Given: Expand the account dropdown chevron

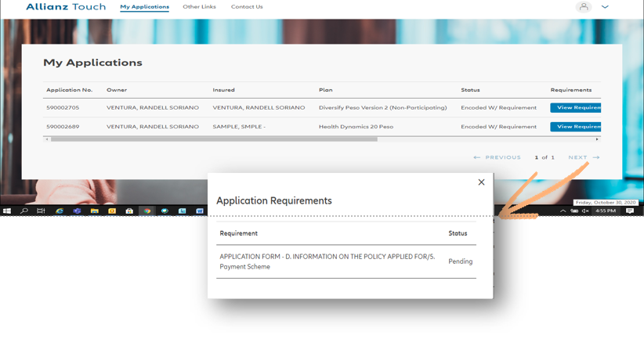Looking at the screenshot, I should click(x=605, y=7).
